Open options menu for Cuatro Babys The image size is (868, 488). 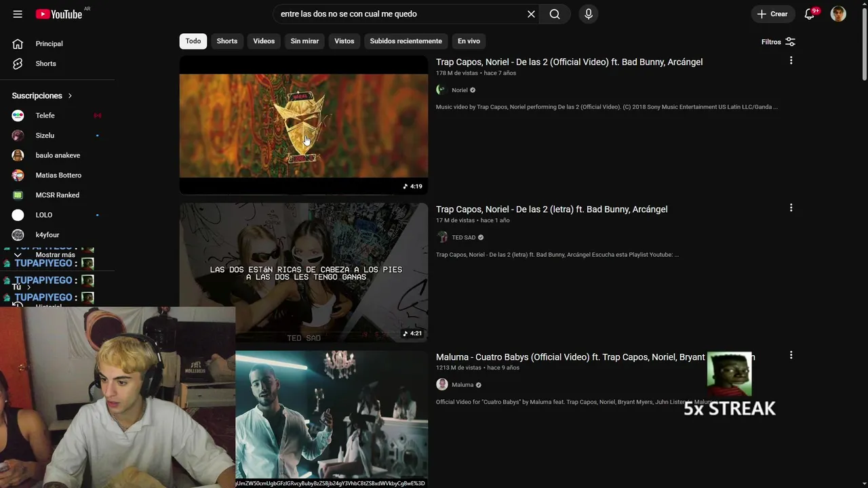pos(791,355)
